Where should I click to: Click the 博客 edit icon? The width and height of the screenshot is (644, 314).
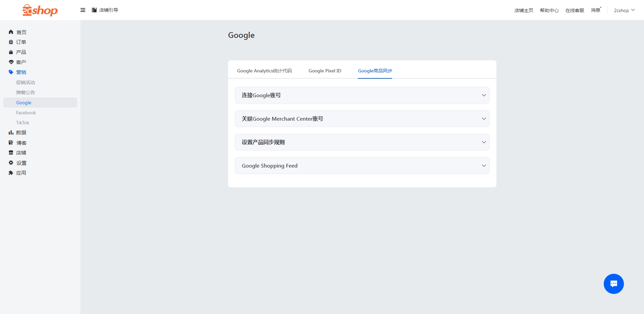click(x=11, y=143)
